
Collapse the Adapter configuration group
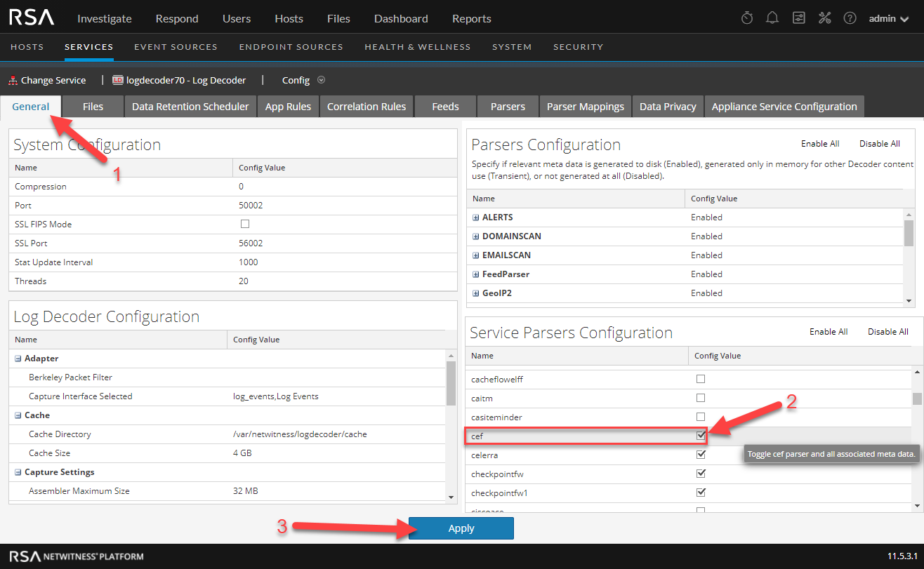[18, 359]
